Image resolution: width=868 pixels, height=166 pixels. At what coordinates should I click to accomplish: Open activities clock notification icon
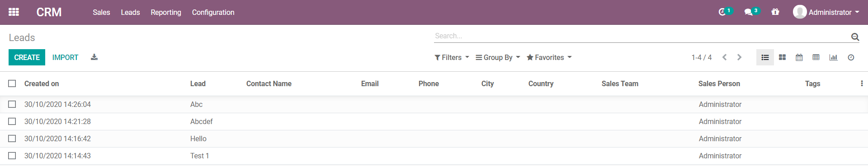point(722,12)
